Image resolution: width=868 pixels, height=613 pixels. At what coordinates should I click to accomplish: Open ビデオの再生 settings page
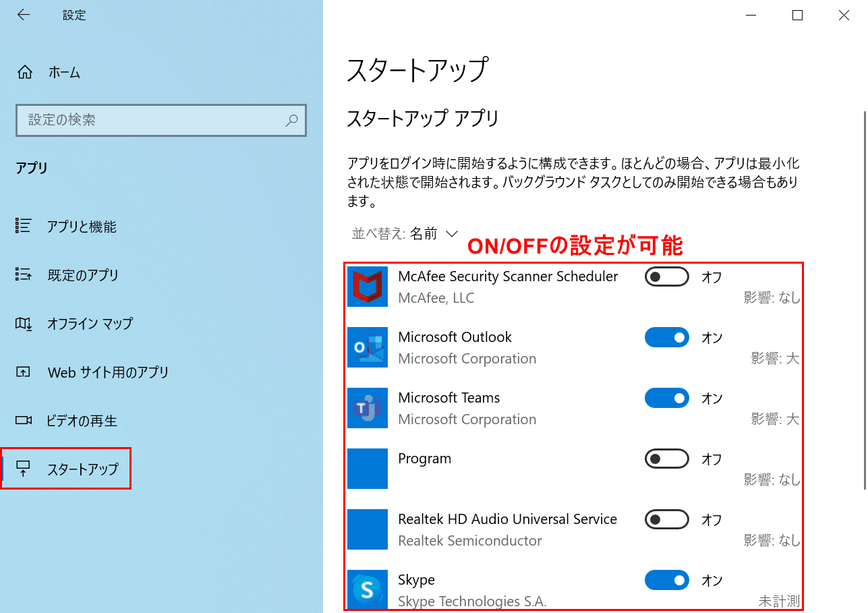coord(82,421)
